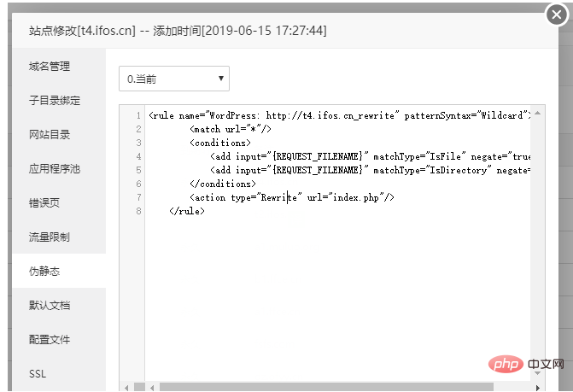
Task: Click the IsDirectory condition line
Action: 370,170
